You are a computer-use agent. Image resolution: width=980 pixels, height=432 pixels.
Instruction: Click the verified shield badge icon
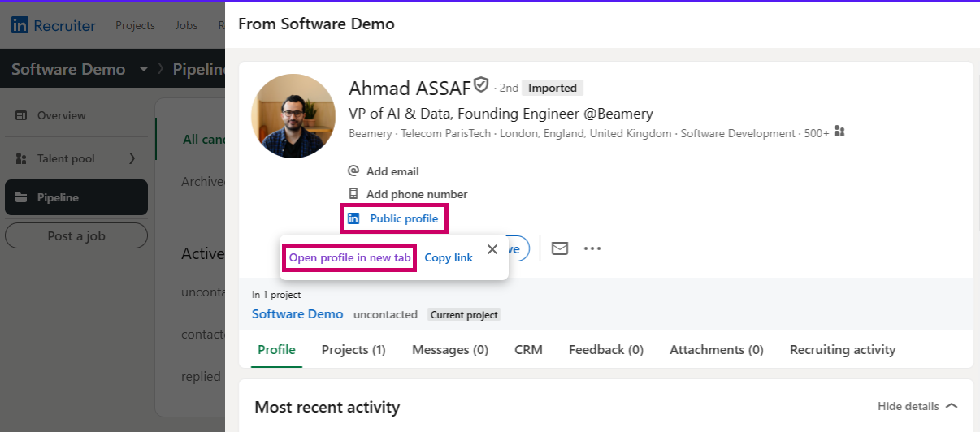click(x=481, y=85)
